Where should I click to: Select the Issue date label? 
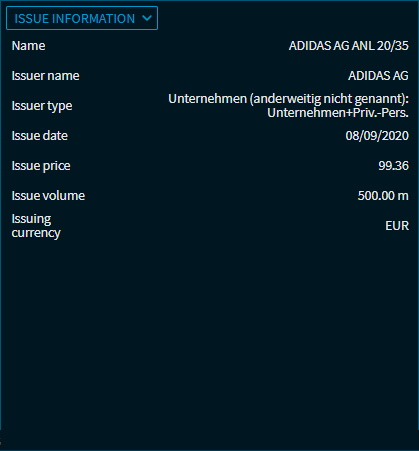40,136
